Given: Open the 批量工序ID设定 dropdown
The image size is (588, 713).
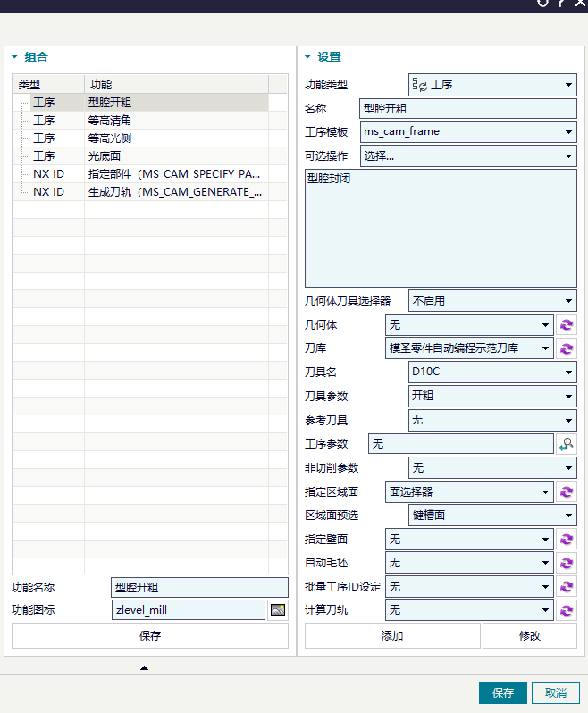Looking at the screenshot, I should pyautogui.click(x=469, y=587).
